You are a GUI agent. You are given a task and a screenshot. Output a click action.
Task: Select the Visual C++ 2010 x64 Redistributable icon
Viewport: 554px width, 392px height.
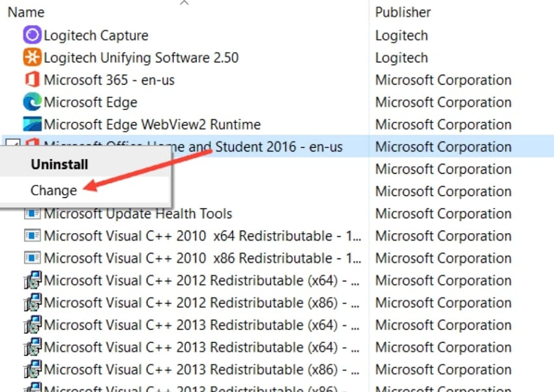point(33,236)
